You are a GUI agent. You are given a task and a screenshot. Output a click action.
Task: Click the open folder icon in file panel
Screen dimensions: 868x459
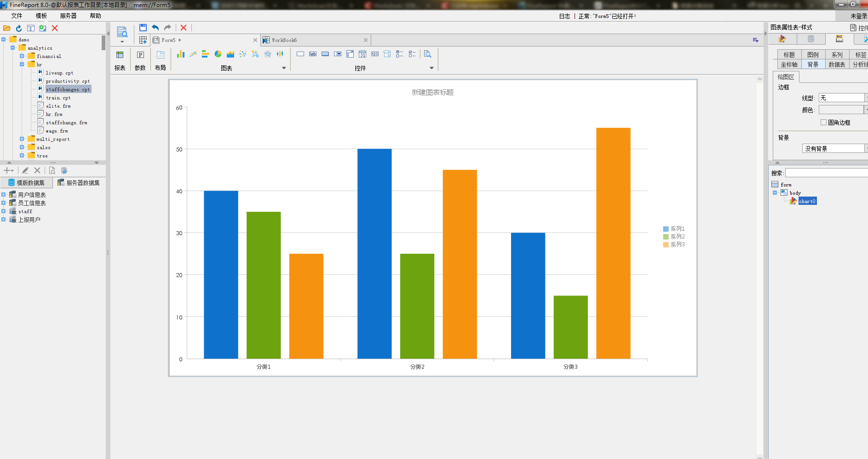(7, 28)
